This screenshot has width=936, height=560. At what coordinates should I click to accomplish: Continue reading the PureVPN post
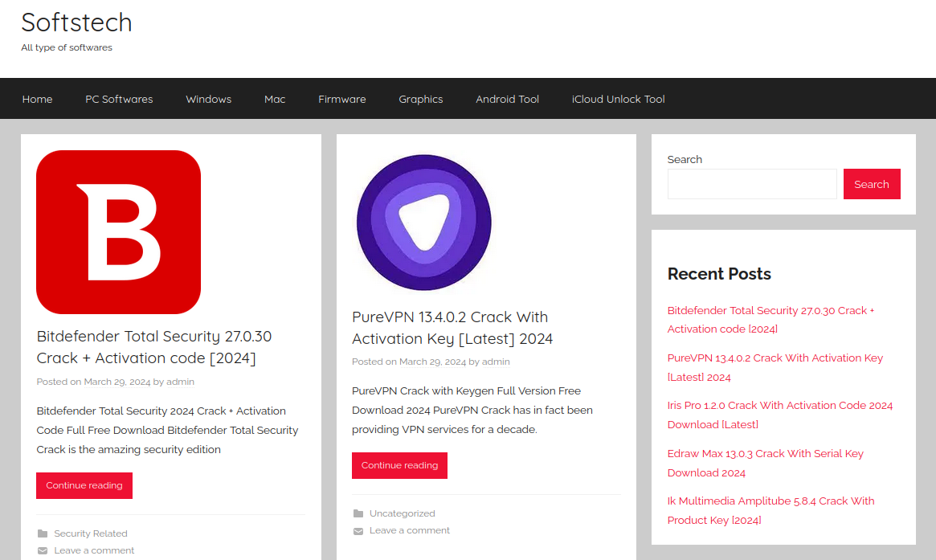399,465
